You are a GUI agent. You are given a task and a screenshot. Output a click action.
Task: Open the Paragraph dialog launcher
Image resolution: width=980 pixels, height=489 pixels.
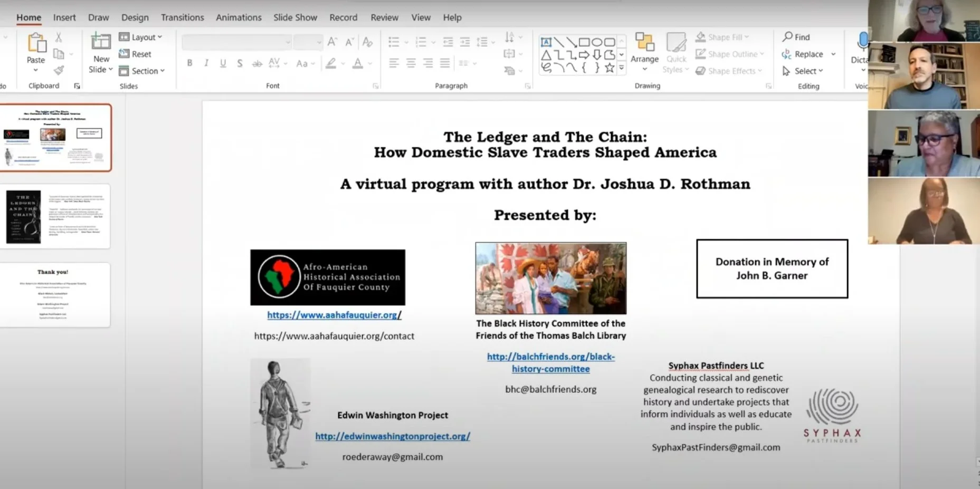point(527,86)
